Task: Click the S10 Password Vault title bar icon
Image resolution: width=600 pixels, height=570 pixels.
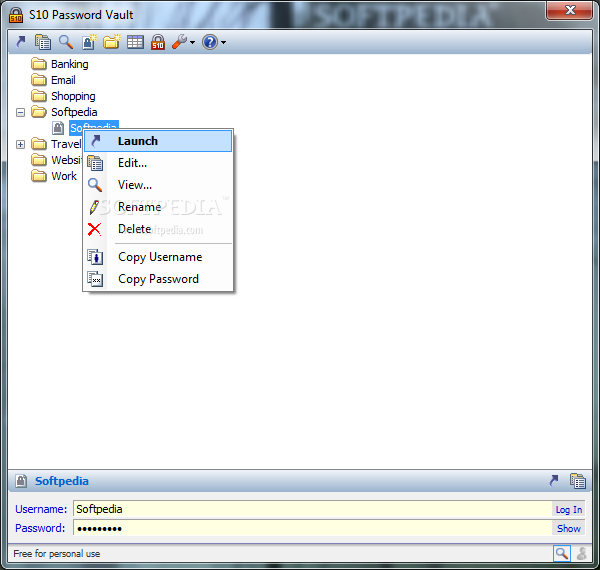Action: coord(16,15)
